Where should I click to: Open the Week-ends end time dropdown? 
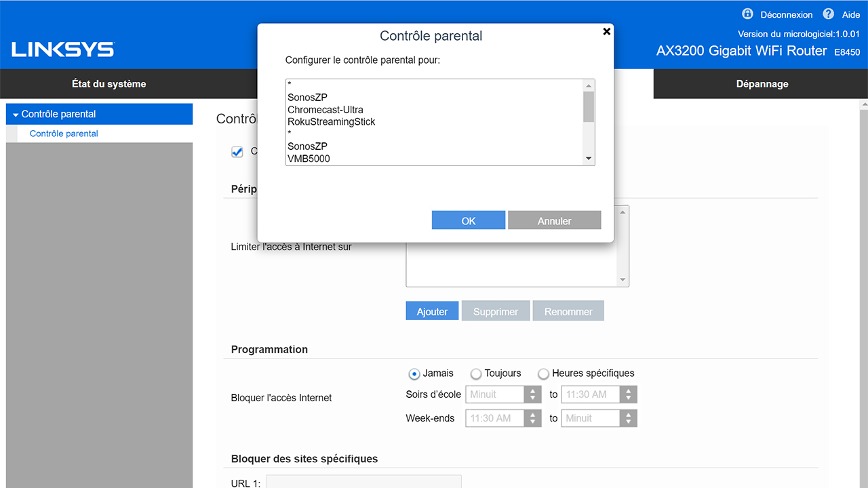click(x=599, y=418)
